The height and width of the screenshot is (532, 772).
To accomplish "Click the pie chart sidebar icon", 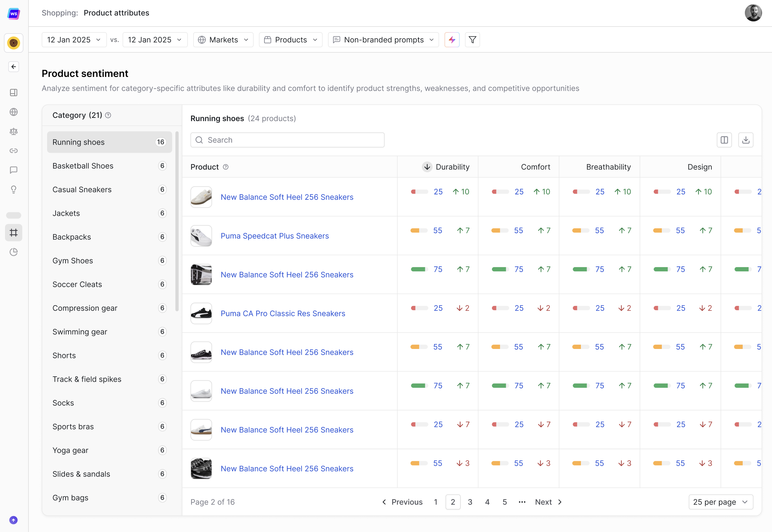I will point(14,252).
